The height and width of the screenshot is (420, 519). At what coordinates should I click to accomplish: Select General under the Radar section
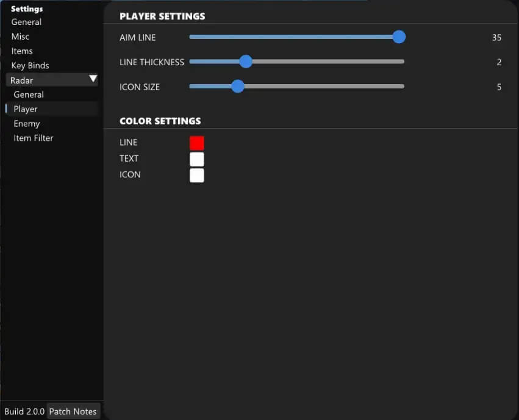[x=29, y=94]
